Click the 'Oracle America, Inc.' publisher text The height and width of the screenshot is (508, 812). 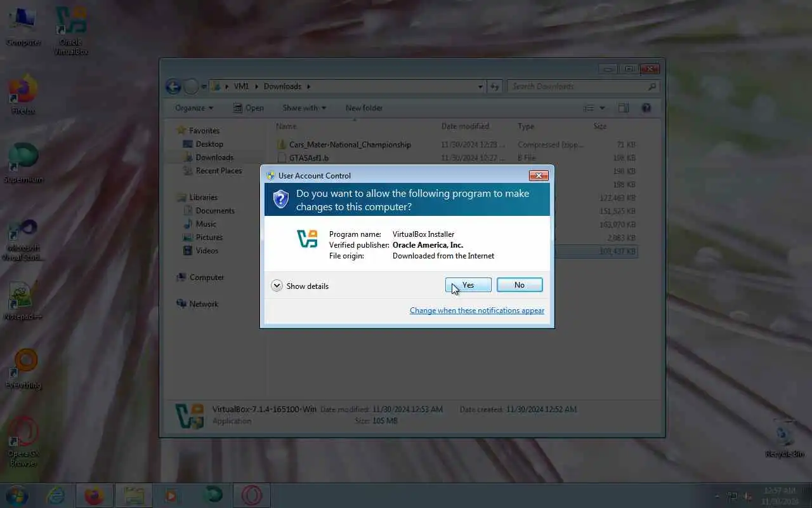428,245
